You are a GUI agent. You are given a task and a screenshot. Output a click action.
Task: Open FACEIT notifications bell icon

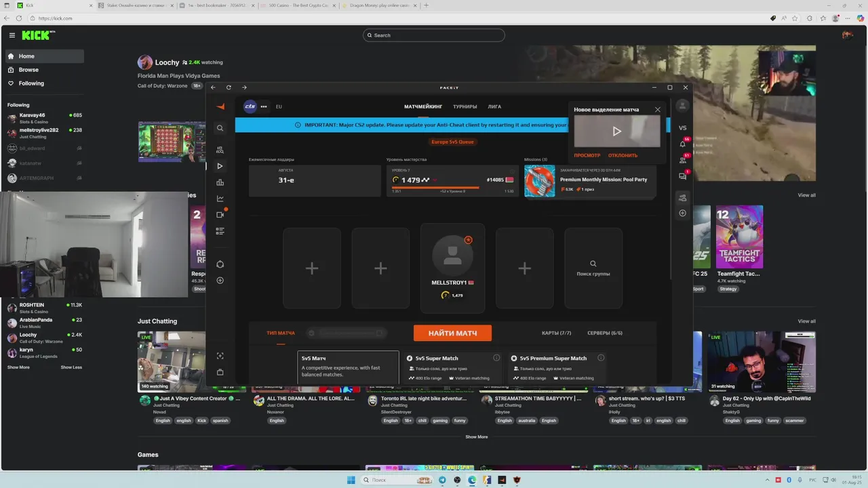pyautogui.click(x=683, y=144)
